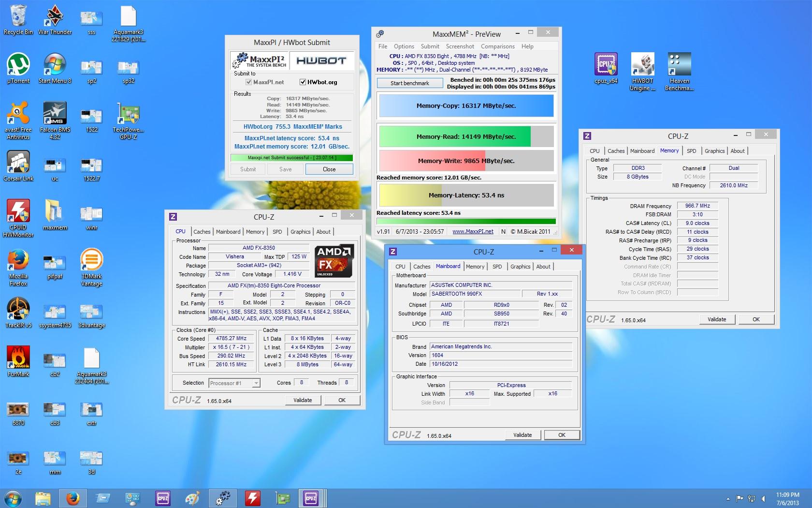Switch to SPD tab in CPU-Z Memory window

(x=692, y=151)
